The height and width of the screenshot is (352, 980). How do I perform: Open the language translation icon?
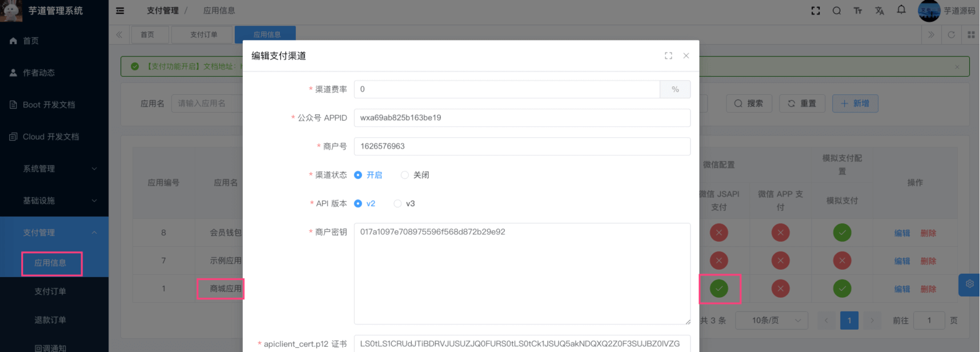click(879, 11)
